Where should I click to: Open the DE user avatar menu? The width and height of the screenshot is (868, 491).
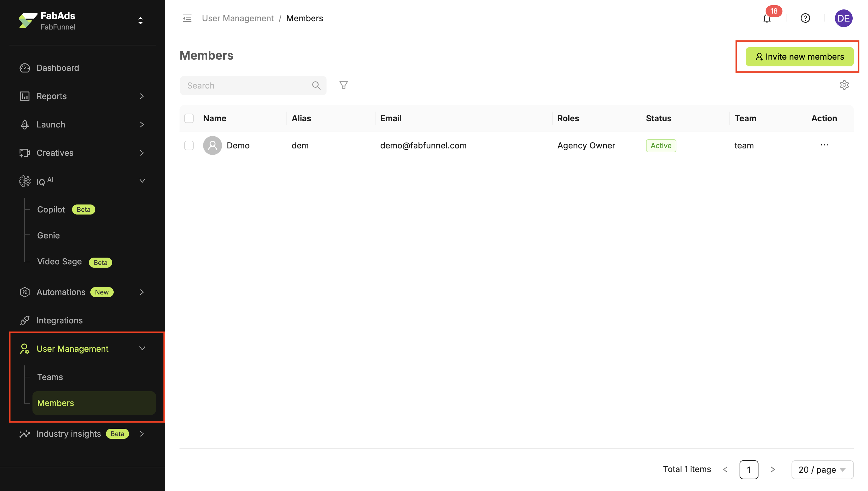click(843, 18)
